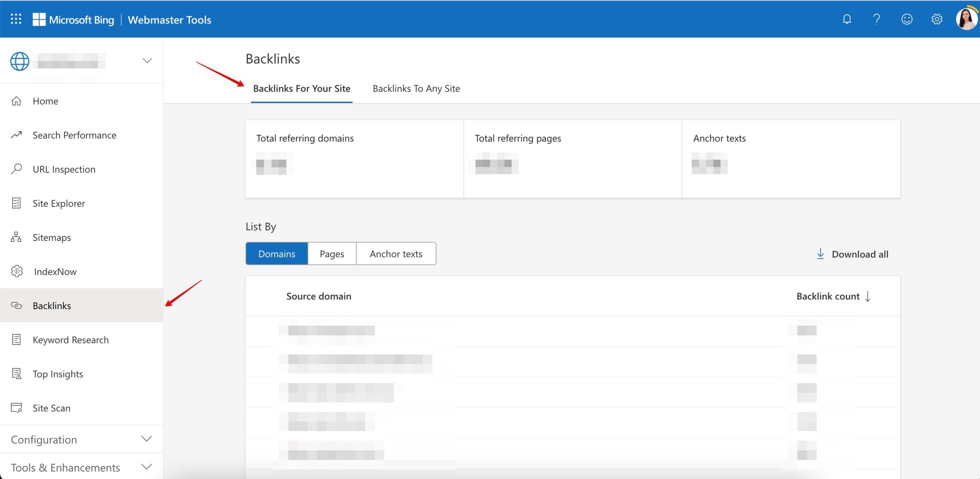Click the URL Inspection icon
The width and height of the screenshot is (980, 479).
(x=17, y=169)
